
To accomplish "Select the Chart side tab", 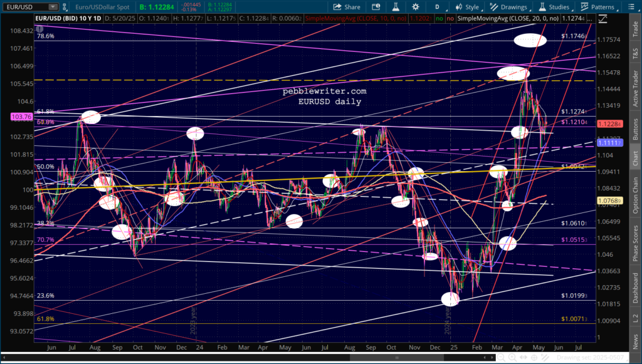I will click(635, 159).
